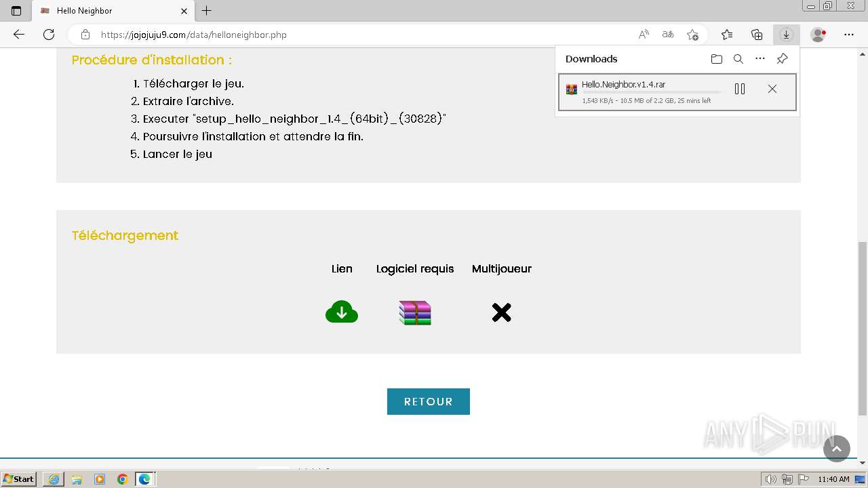The image size is (868, 488).
Task: Click the 'Lancer le jeu' step
Action: [178, 154]
